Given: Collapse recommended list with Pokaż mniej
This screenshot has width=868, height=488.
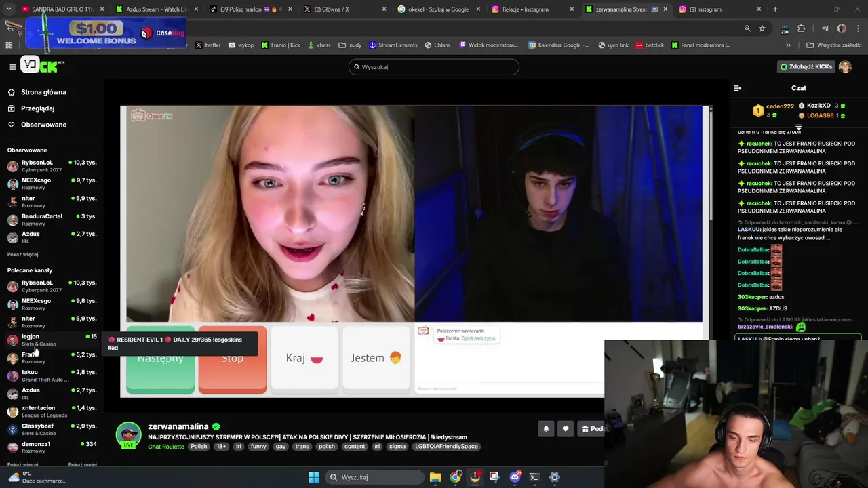Looking at the screenshot, I should pos(83,464).
